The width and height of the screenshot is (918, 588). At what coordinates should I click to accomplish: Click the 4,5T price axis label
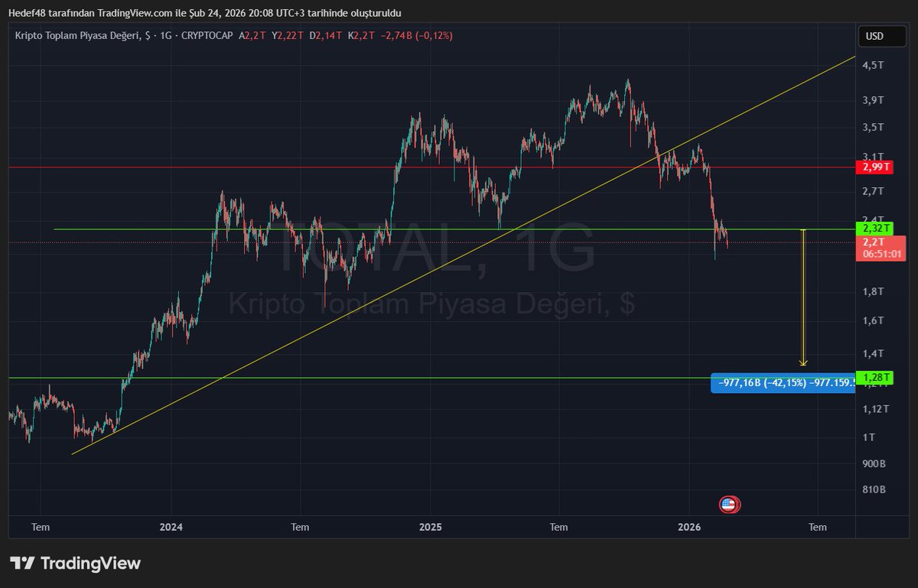click(x=874, y=66)
